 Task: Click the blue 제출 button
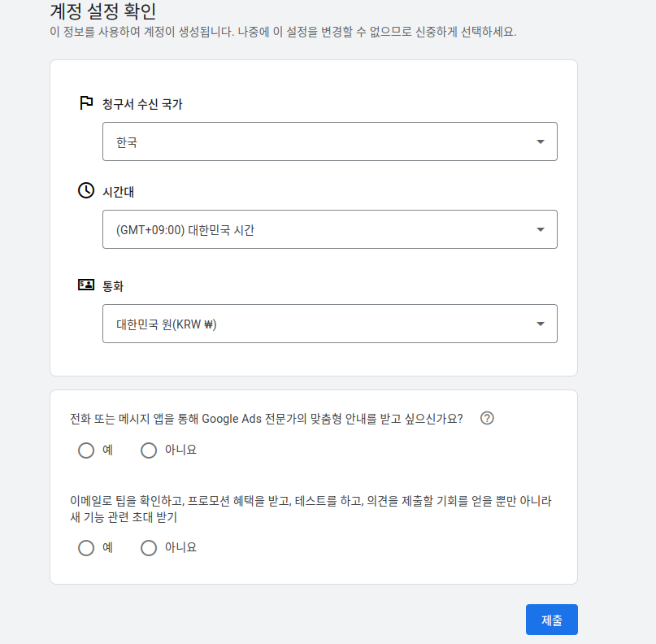coord(551,620)
